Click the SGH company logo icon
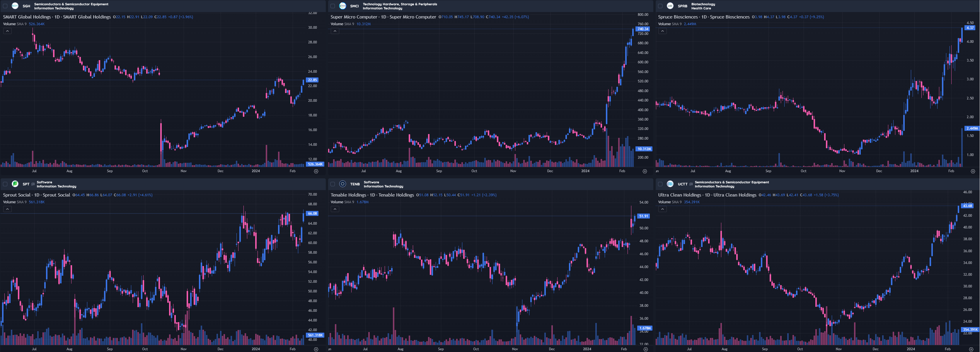The width and height of the screenshot is (980, 352). click(15, 6)
